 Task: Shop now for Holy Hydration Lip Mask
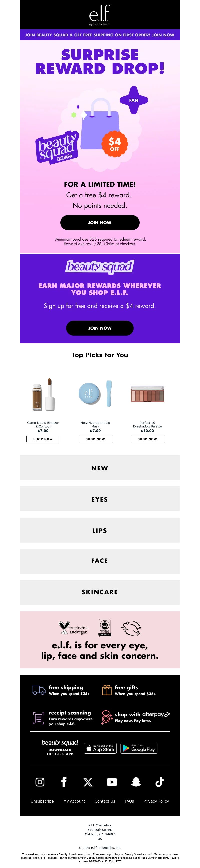click(95, 439)
